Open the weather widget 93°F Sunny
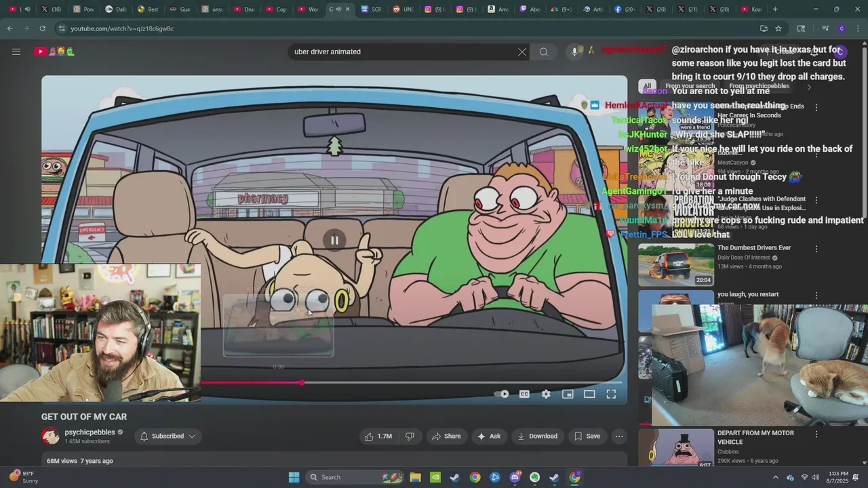868x488 pixels. (24, 477)
